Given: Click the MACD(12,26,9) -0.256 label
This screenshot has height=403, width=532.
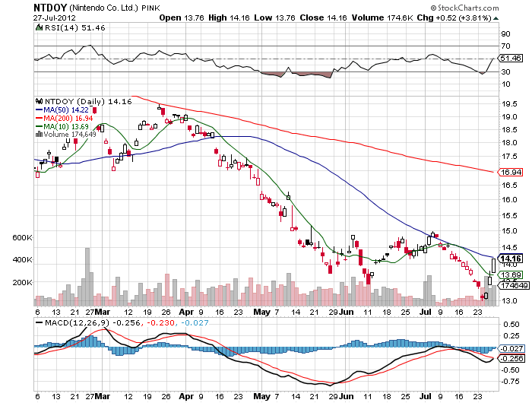Looking at the screenshot, I should (93, 322).
